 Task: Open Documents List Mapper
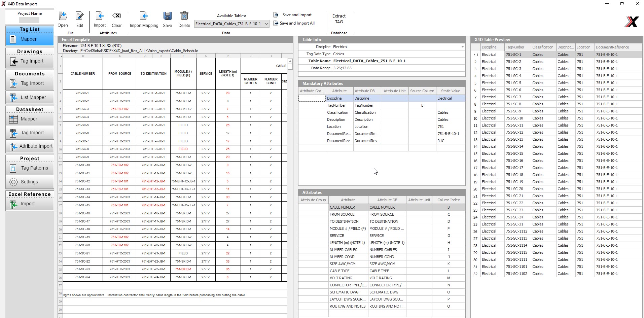coord(30,98)
